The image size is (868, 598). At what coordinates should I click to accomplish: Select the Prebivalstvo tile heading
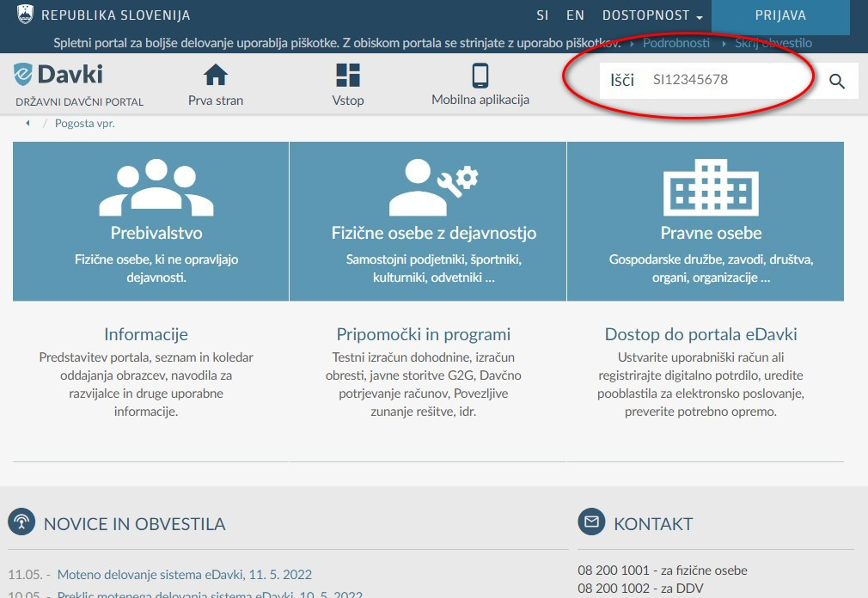click(156, 233)
